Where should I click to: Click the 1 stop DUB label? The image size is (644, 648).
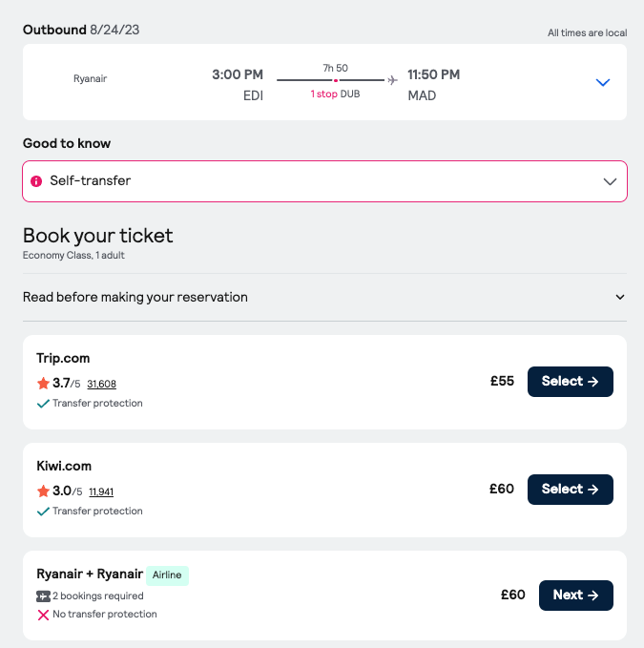(x=335, y=94)
